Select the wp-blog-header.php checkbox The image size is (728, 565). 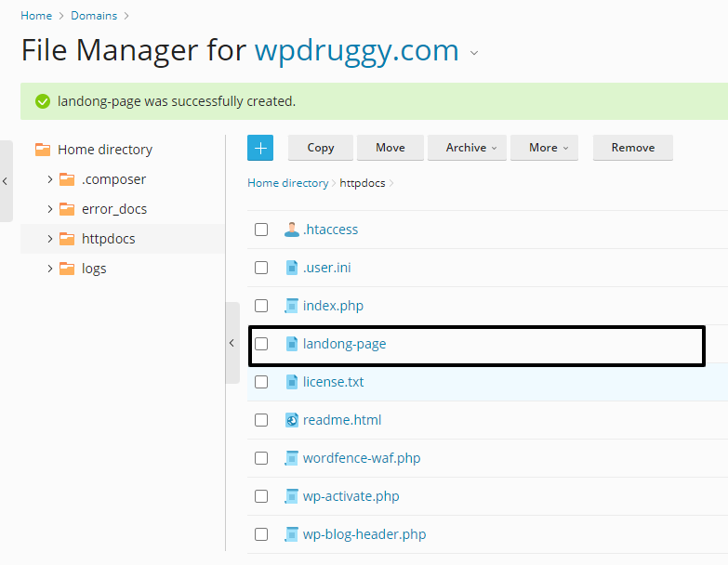point(261,534)
